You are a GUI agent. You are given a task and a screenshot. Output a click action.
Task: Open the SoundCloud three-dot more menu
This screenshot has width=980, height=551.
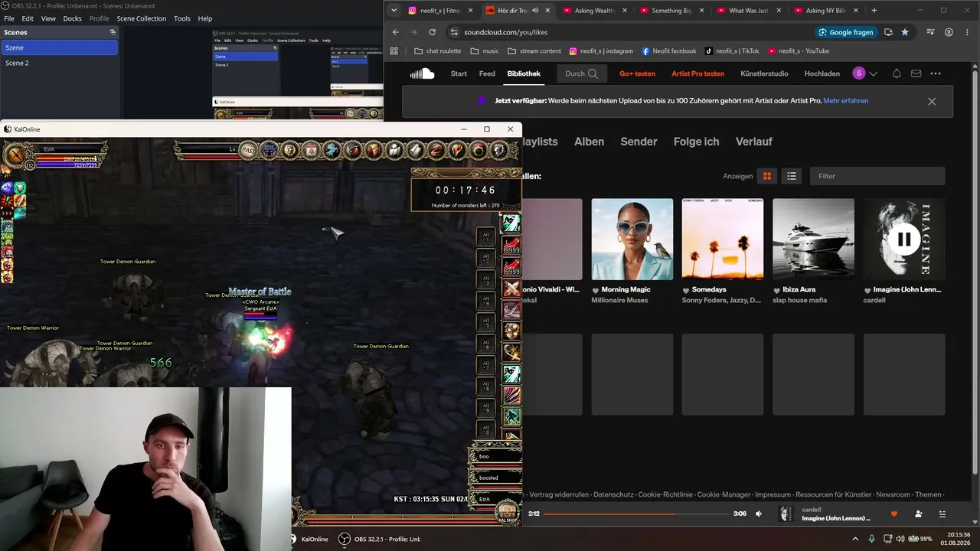(936, 73)
